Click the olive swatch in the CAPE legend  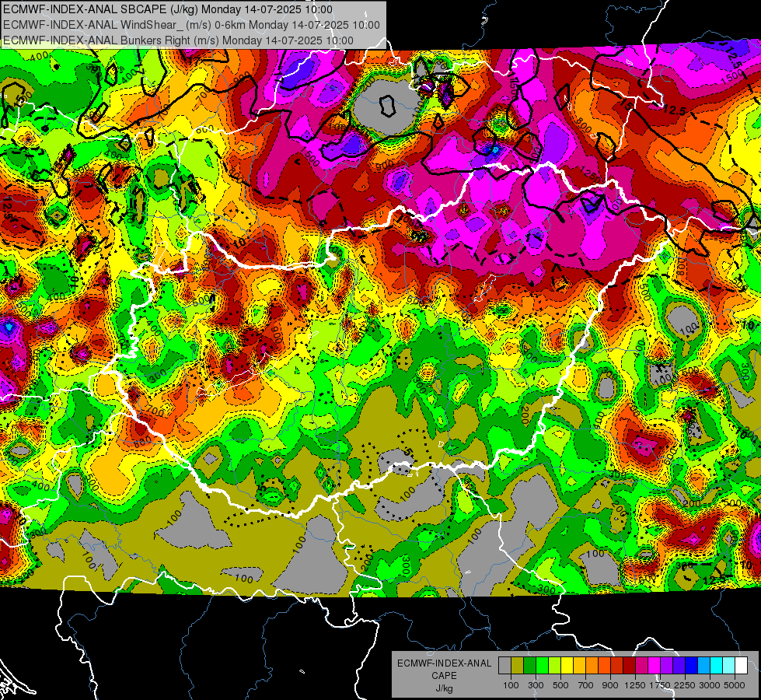(x=518, y=665)
